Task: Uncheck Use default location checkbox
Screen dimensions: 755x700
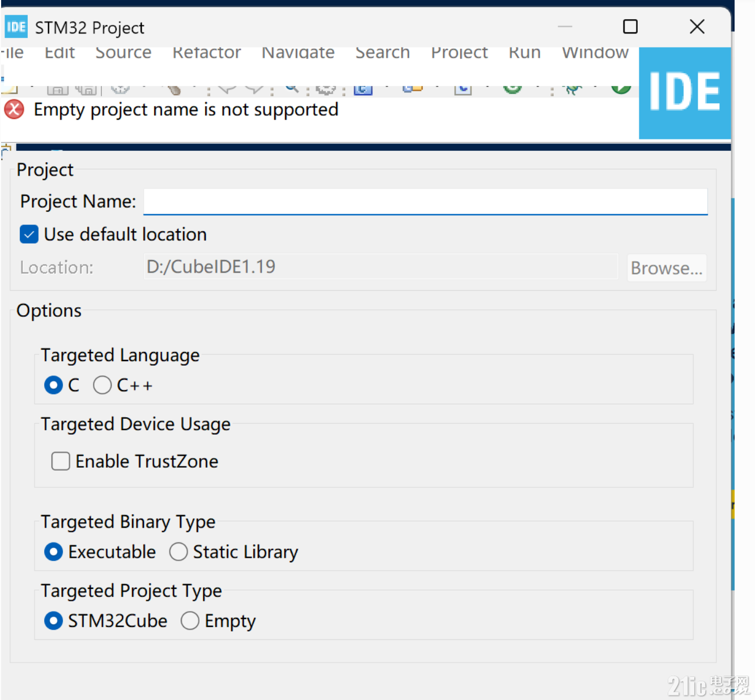Action: point(29,234)
